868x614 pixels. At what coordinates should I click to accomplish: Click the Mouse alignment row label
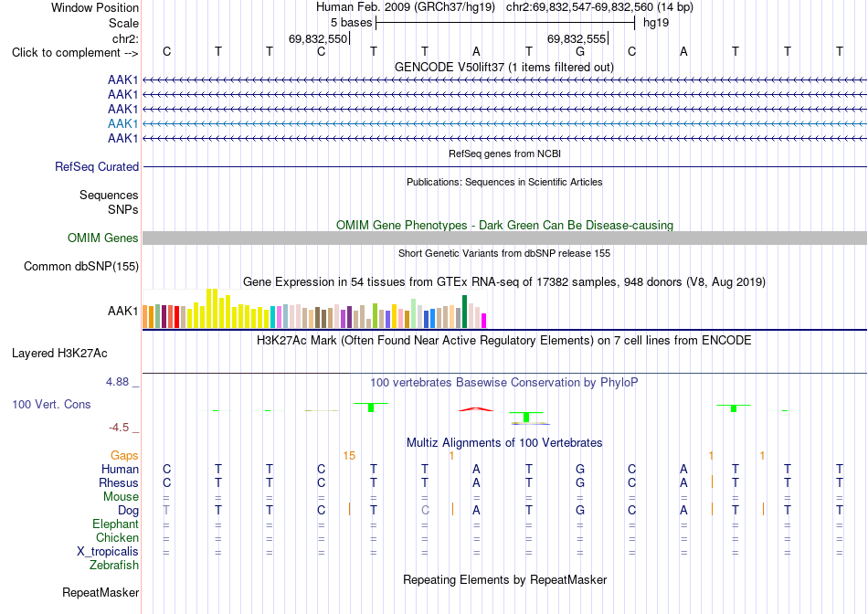click(x=121, y=497)
